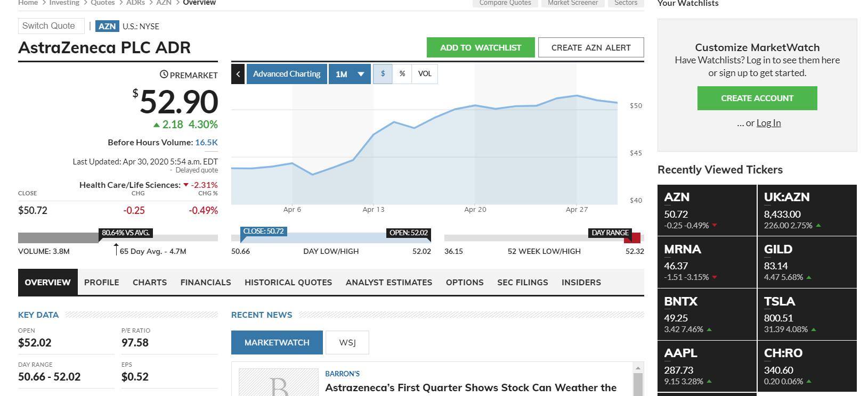This screenshot has height=396, width=868.
Task: Toggle chart to dollar ($) view
Action: click(383, 74)
